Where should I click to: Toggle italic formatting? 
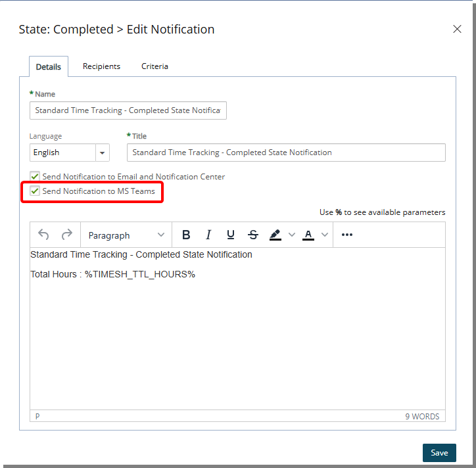(208, 235)
